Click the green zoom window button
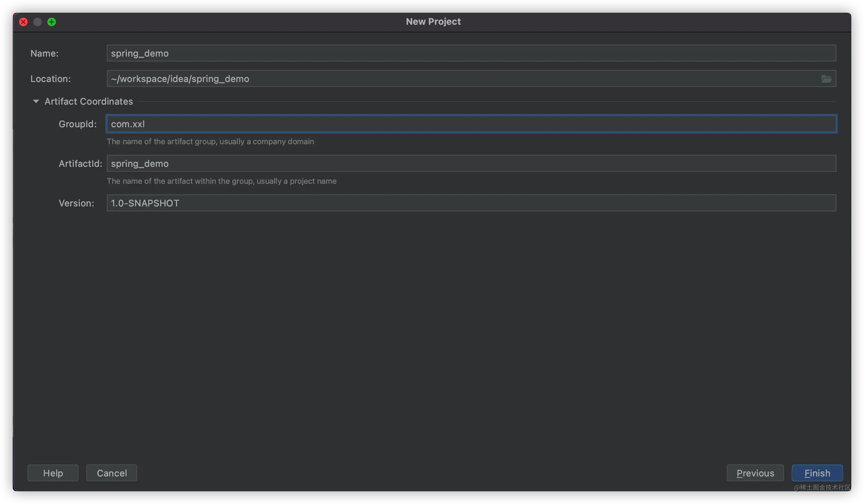The width and height of the screenshot is (864, 504). click(52, 22)
